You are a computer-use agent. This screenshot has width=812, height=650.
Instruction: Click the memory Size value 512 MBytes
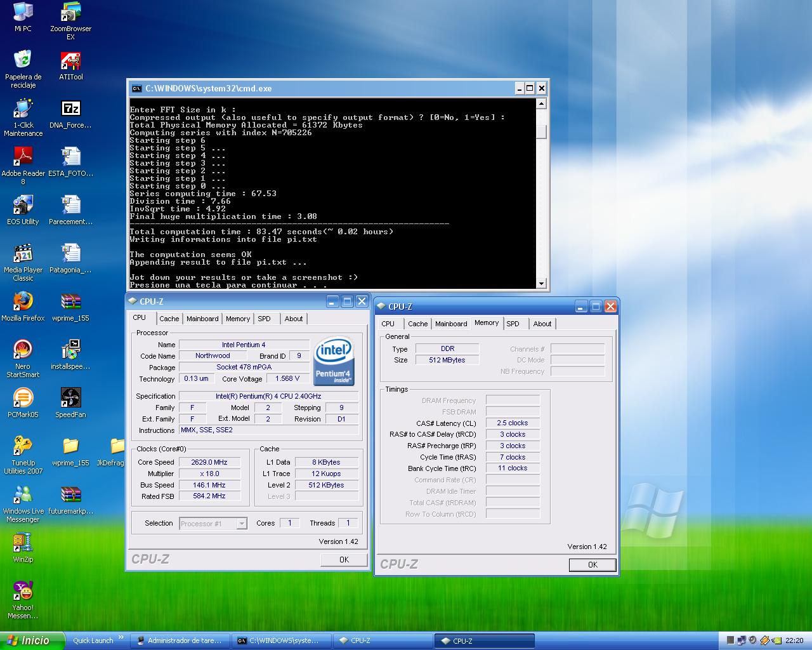(447, 360)
